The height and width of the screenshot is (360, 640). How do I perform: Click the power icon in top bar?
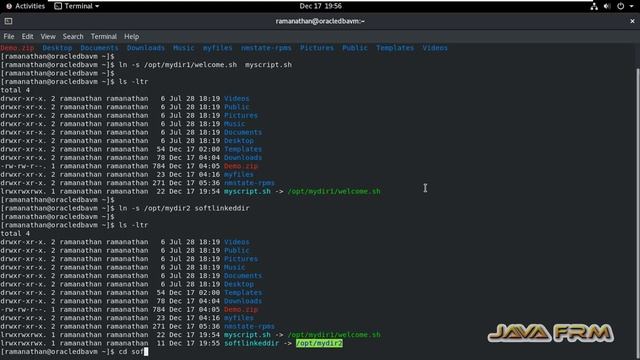pos(620,6)
